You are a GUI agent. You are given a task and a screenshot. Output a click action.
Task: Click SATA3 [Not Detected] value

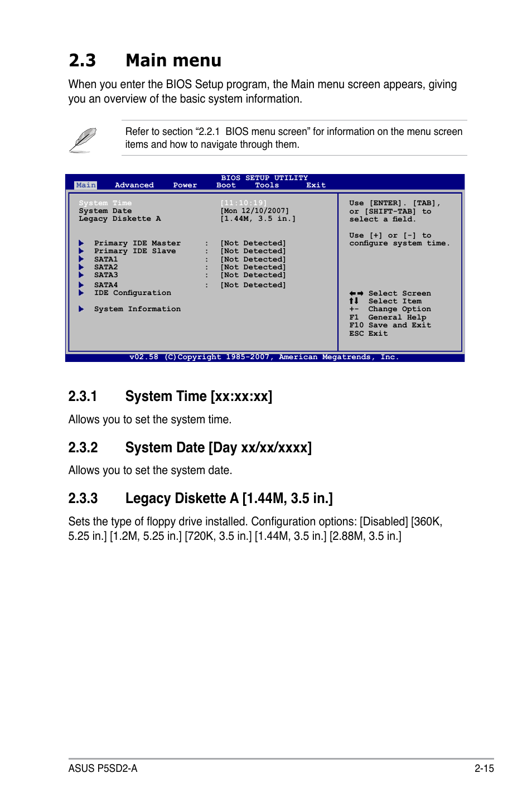[x=253, y=275]
